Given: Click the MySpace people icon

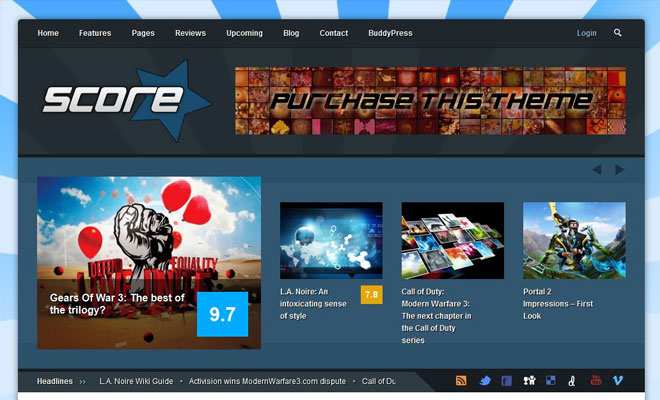Looking at the screenshot, I should click(529, 381).
